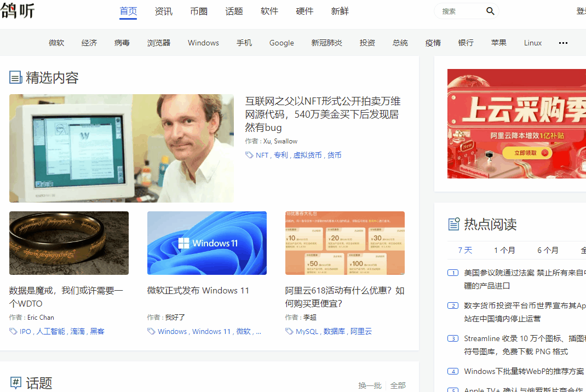586x392 pixels.
Task: Click the search magnifier icon
Action: (490, 11)
